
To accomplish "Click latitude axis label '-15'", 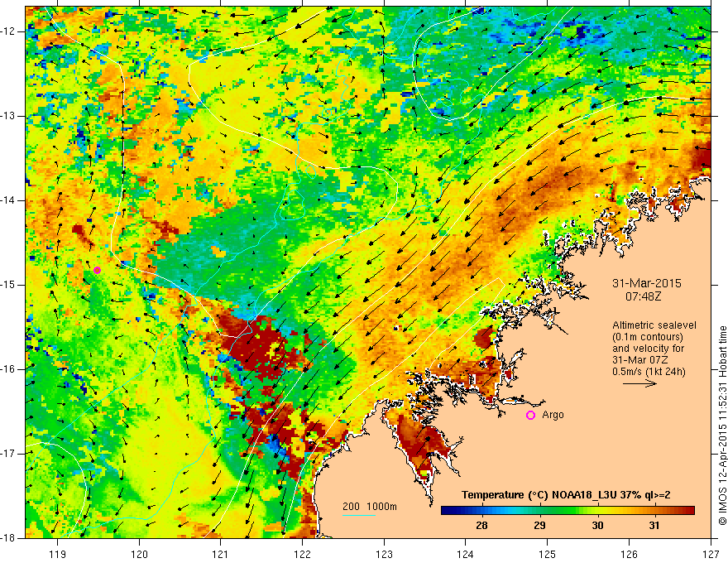I will point(8,285).
